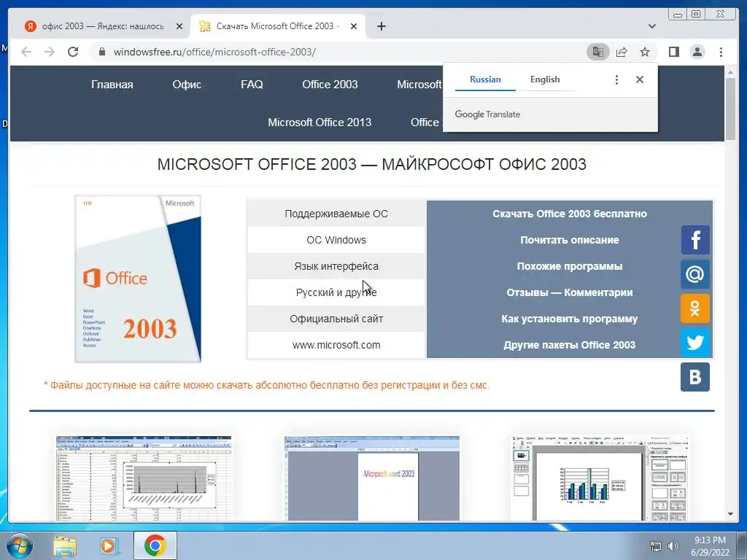The height and width of the screenshot is (560, 747).
Task: Open the Chrome profile avatar
Action: click(x=697, y=52)
